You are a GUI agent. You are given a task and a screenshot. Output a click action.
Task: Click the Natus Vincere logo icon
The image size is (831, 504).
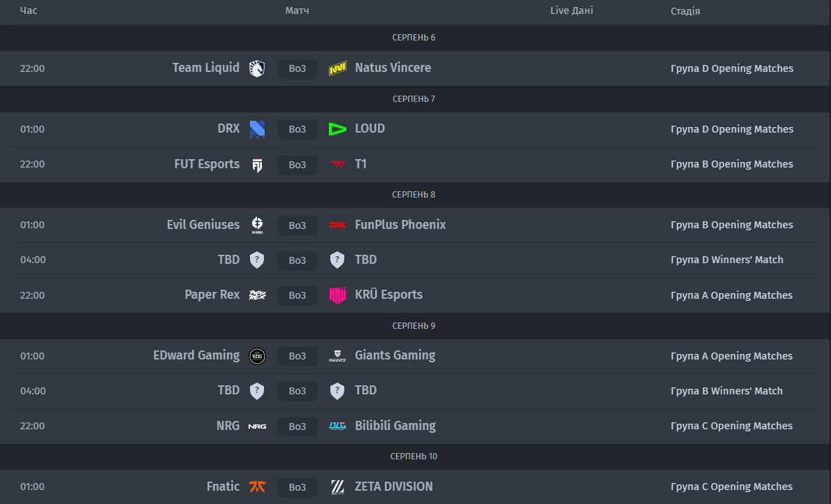coord(337,68)
